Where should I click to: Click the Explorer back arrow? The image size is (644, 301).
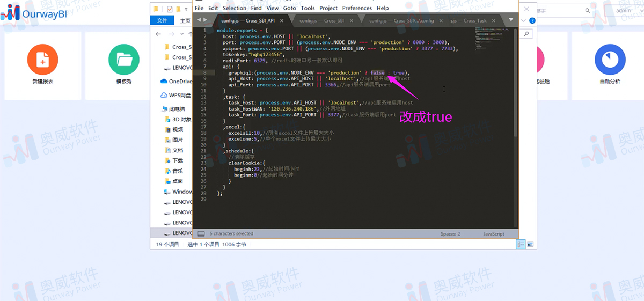(x=158, y=34)
